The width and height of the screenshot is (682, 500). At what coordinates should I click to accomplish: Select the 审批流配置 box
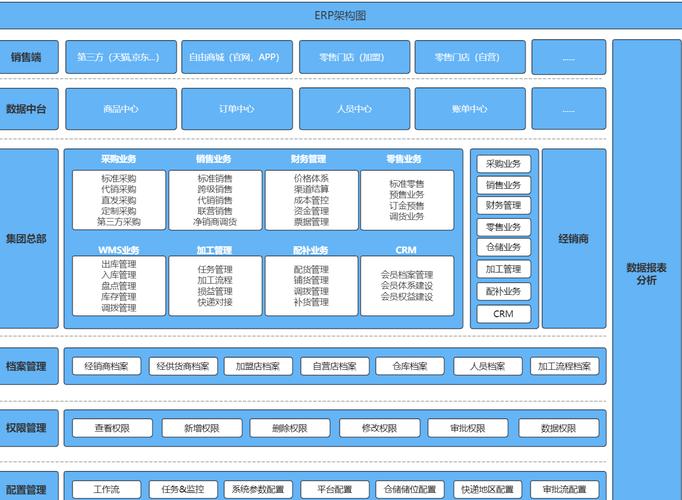tap(565, 489)
